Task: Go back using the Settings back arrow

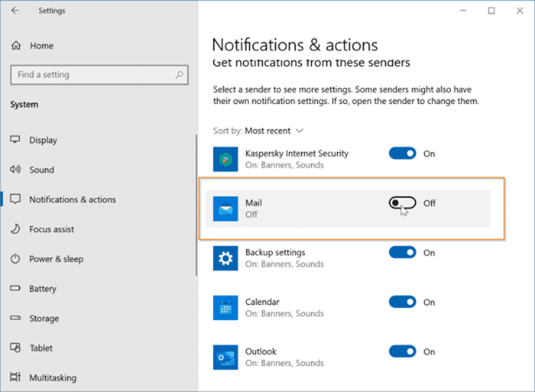Action: point(15,11)
